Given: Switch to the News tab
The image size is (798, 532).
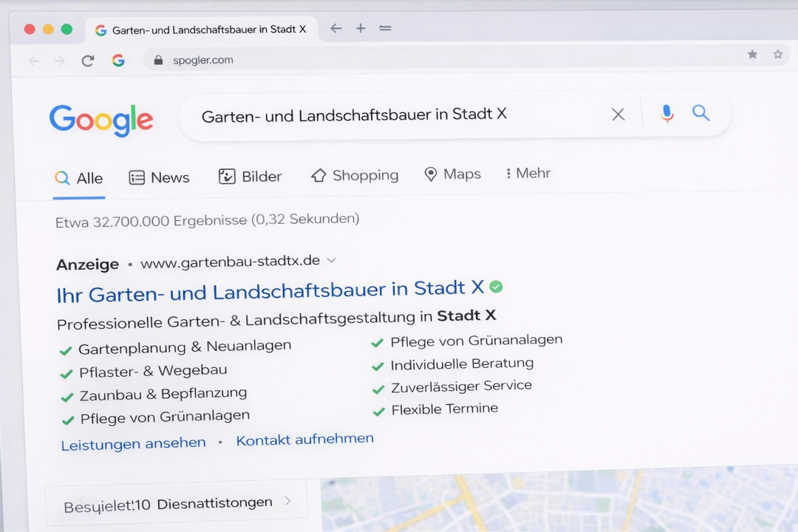Looking at the screenshot, I should [x=159, y=177].
